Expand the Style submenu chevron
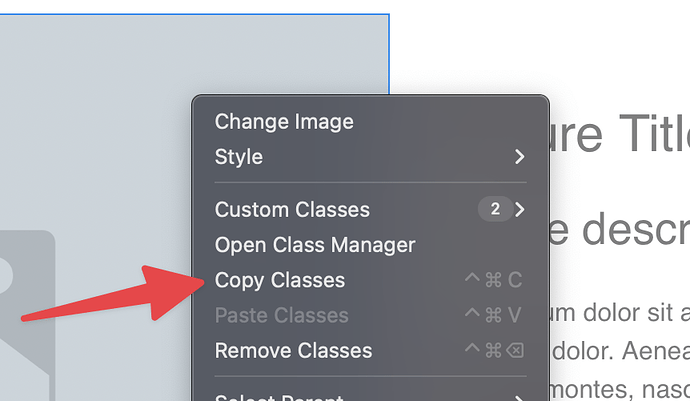 pos(519,157)
